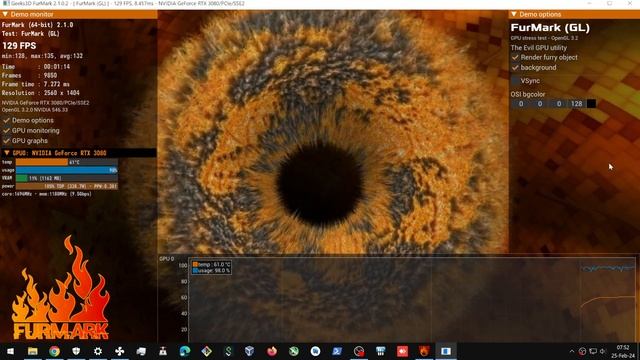Click the core and mem clock readout
The image size is (640, 360).
[47, 194]
